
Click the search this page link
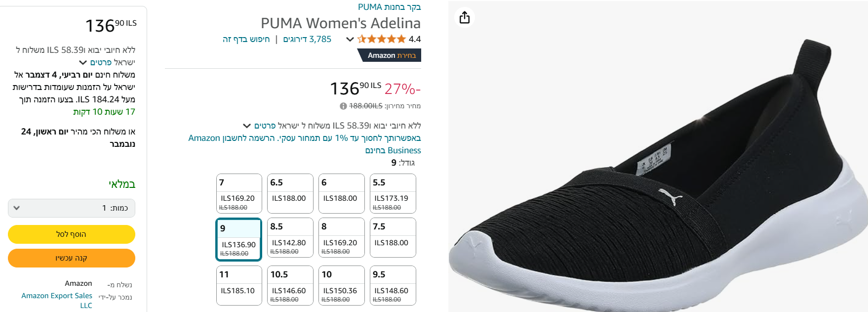tap(246, 39)
